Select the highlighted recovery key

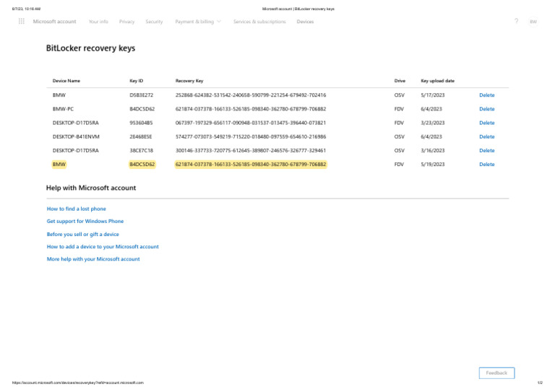(251, 164)
